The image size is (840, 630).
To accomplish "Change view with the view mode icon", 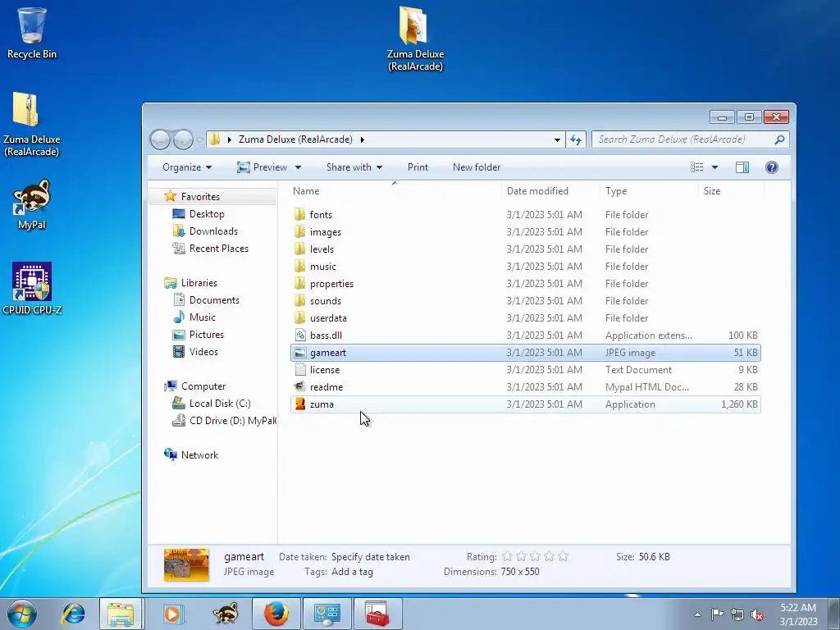I will pos(697,167).
